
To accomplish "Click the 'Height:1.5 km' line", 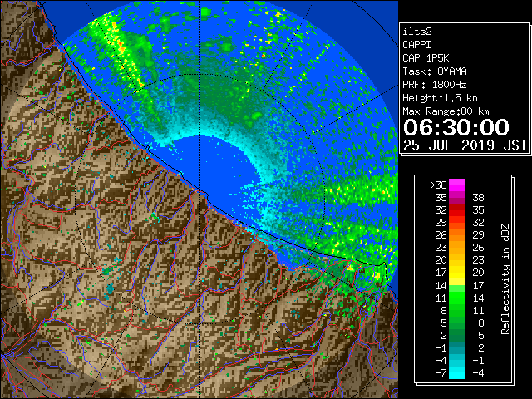I will 440,98.
